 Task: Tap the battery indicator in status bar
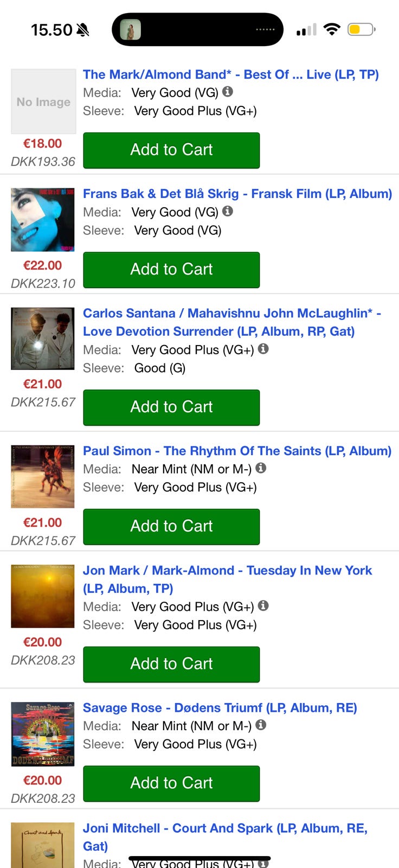(362, 29)
